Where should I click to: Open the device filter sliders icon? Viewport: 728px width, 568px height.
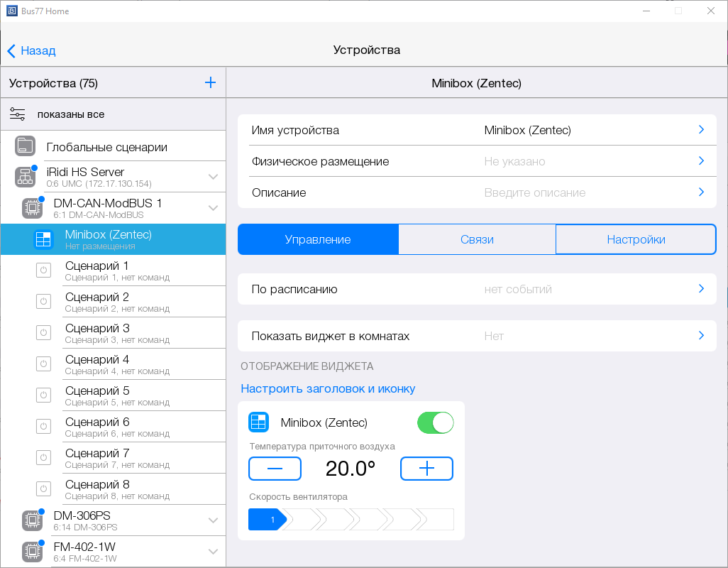click(x=18, y=114)
